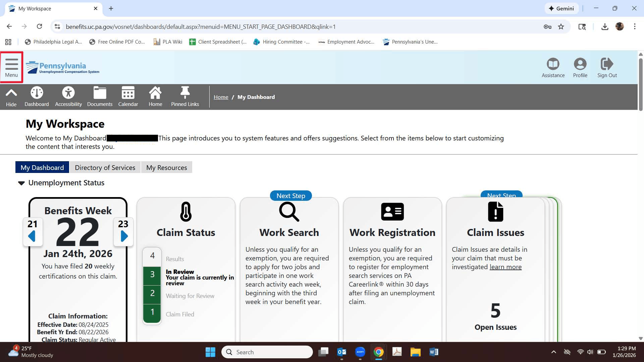
Task: Follow the Home breadcrumb link
Action: coord(221,97)
